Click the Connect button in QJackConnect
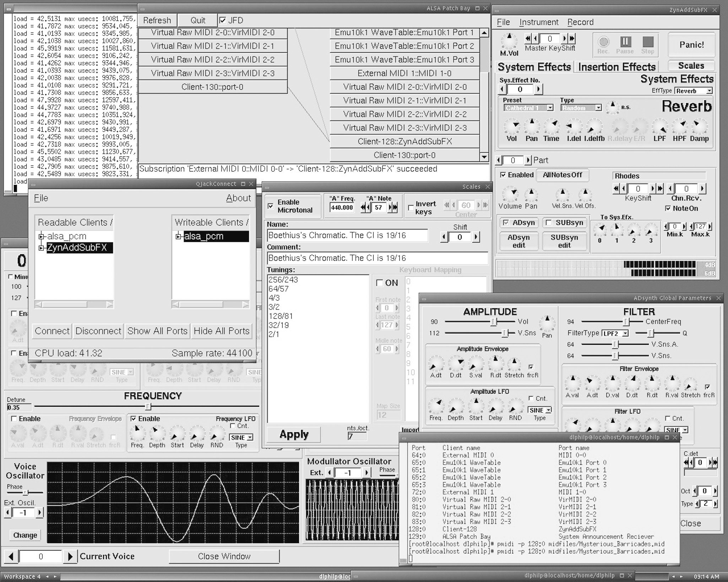Viewport: 728px width, 582px height. pyautogui.click(x=52, y=331)
